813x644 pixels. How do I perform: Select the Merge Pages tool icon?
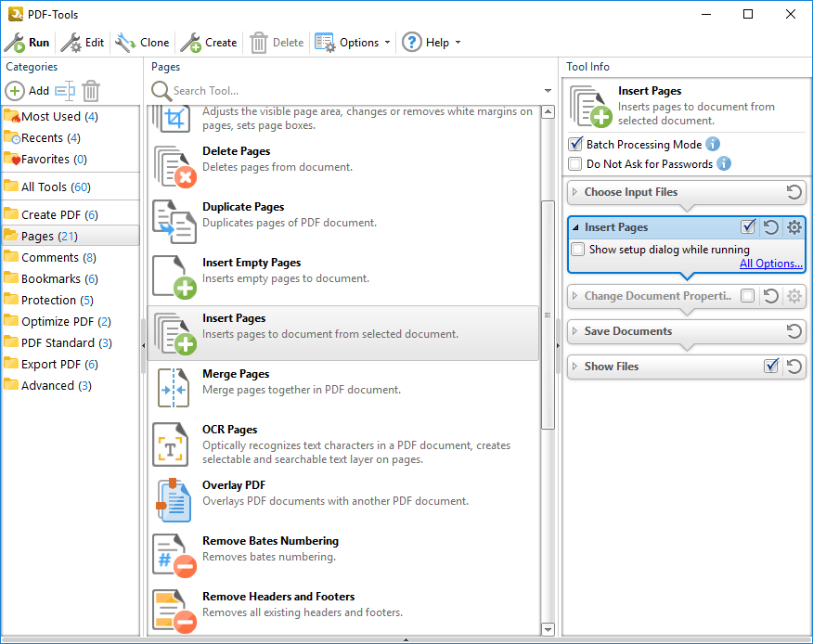174,389
